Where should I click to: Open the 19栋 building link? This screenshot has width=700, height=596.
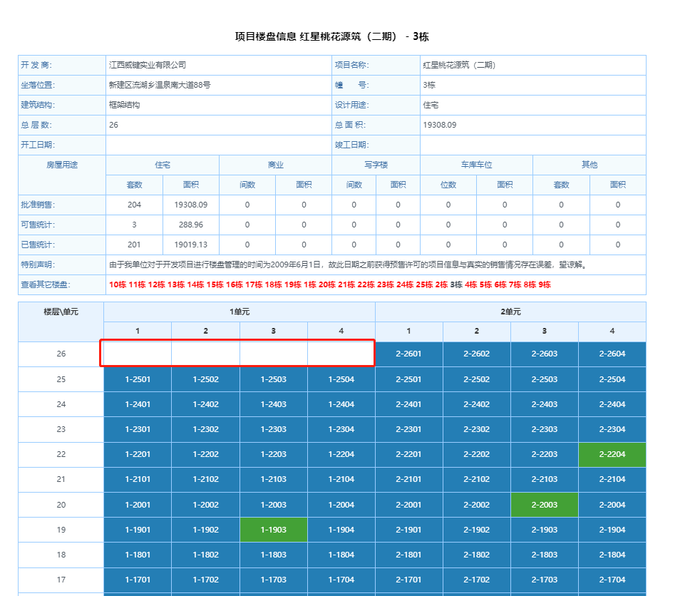(293, 284)
